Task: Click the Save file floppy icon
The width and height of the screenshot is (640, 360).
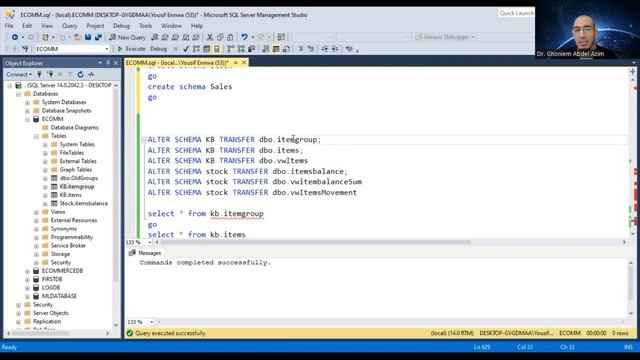Action: 88,37
